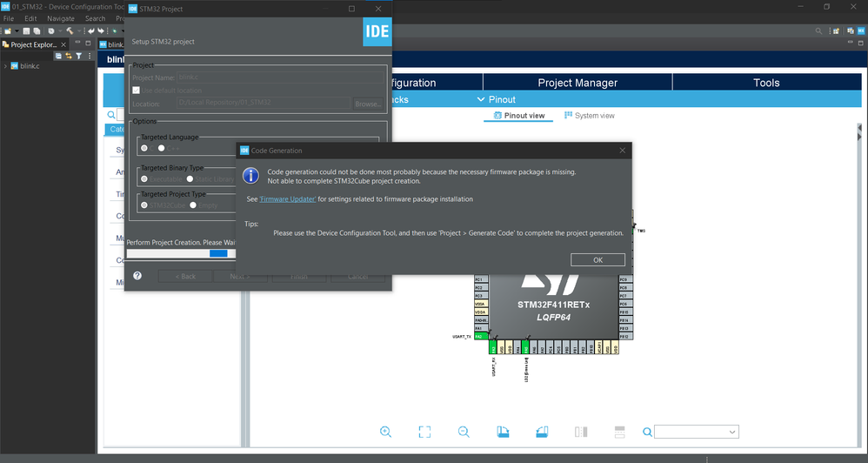This screenshot has width=868, height=463.
Task: Click the Save All toolbar icon
Action: 37,31
